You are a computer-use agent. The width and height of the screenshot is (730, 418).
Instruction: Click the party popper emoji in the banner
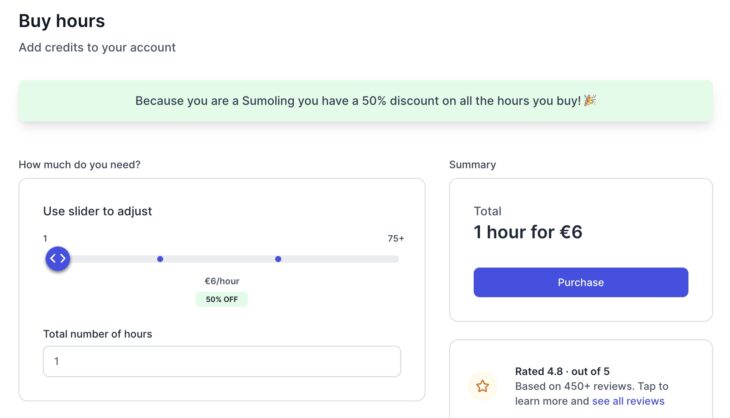[x=590, y=100]
